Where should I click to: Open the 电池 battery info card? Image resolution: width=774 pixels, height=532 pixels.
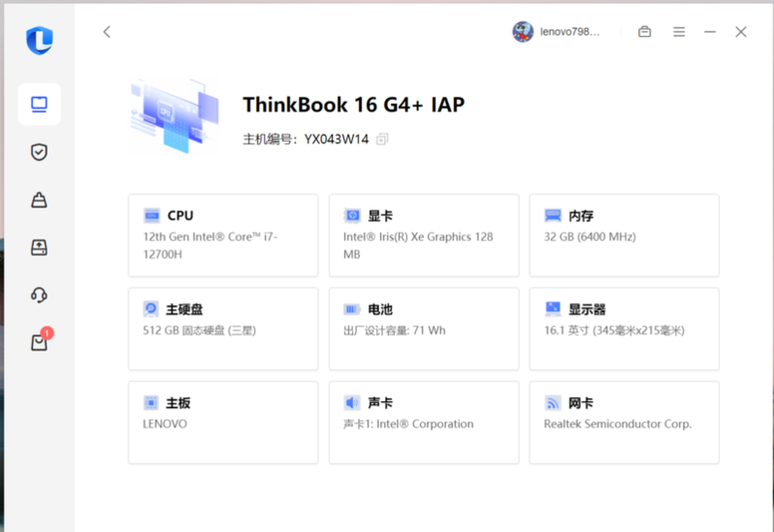click(423, 329)
